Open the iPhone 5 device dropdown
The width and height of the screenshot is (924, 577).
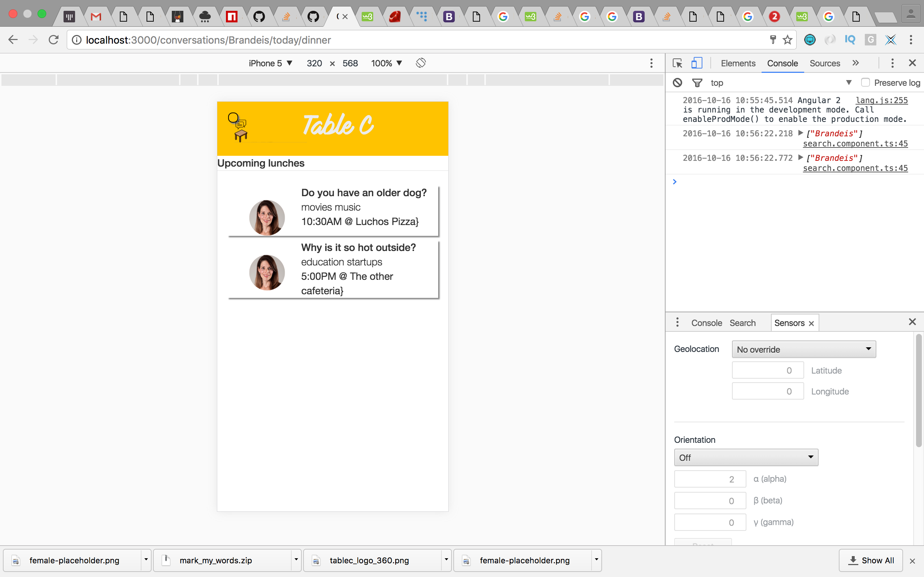click(270, 63)
